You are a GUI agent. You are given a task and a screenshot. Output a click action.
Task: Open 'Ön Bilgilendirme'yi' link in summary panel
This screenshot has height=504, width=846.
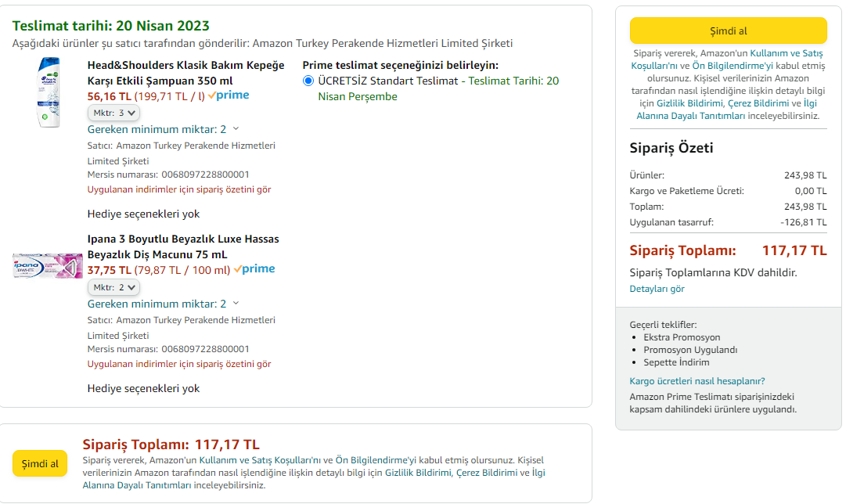(733, 66)
